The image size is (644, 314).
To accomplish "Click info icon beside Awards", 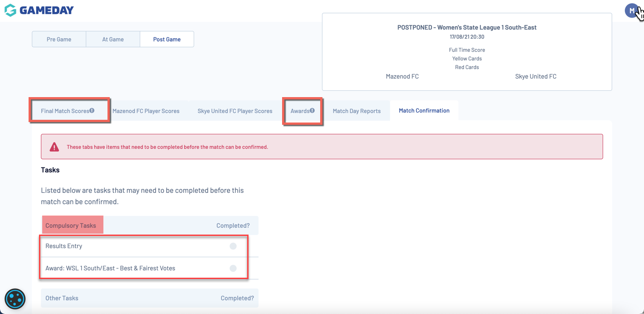I will pos(312,110).
